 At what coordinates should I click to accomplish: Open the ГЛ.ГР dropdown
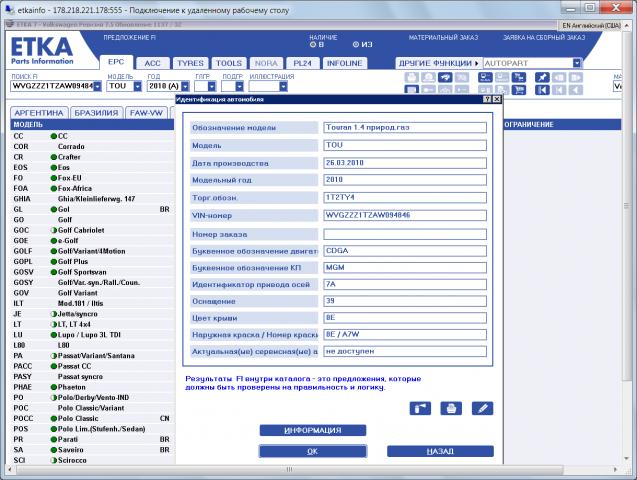pyautogui.click(x=212, y=86)
